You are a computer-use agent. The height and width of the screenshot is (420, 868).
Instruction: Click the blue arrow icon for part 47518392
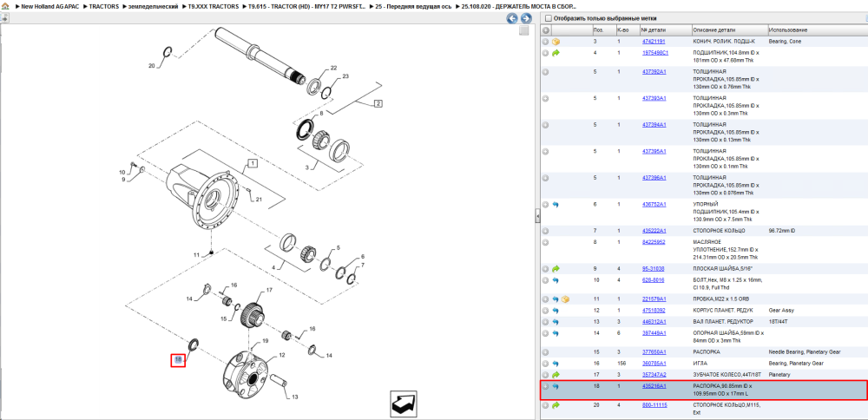click(556, 311)
